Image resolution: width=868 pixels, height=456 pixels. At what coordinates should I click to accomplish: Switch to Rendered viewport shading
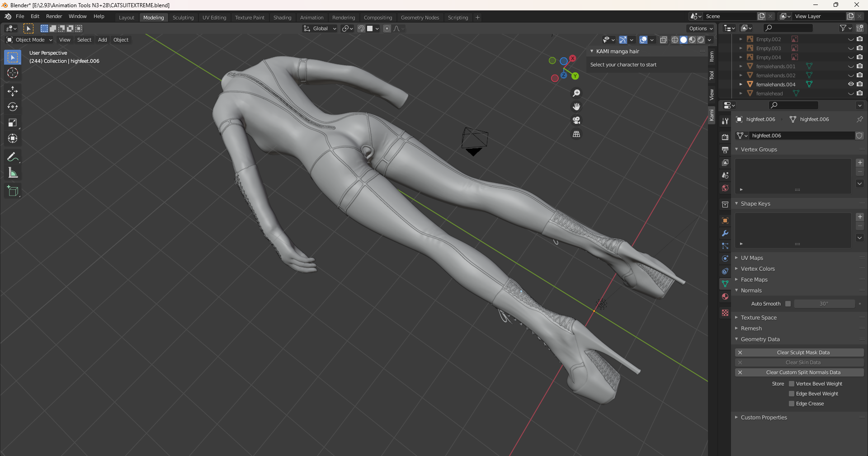point(701,40)
